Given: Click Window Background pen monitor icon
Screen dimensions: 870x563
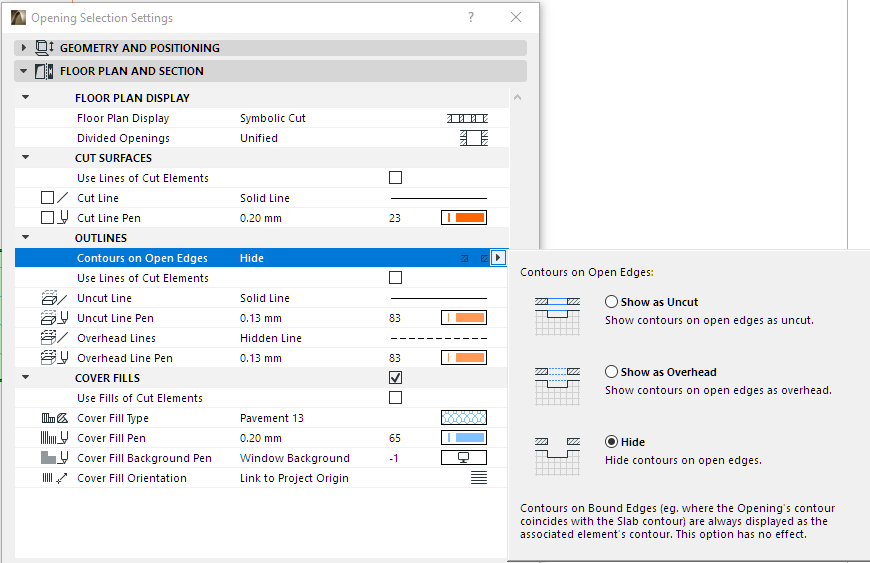Looking at the screenshot, I should 464,458.
